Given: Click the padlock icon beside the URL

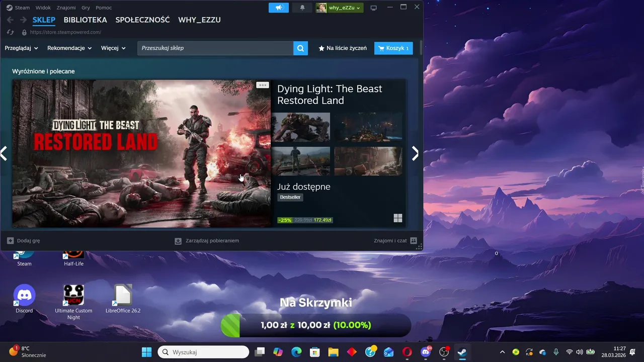Looking at the screenshot, I should click(24, 32).
